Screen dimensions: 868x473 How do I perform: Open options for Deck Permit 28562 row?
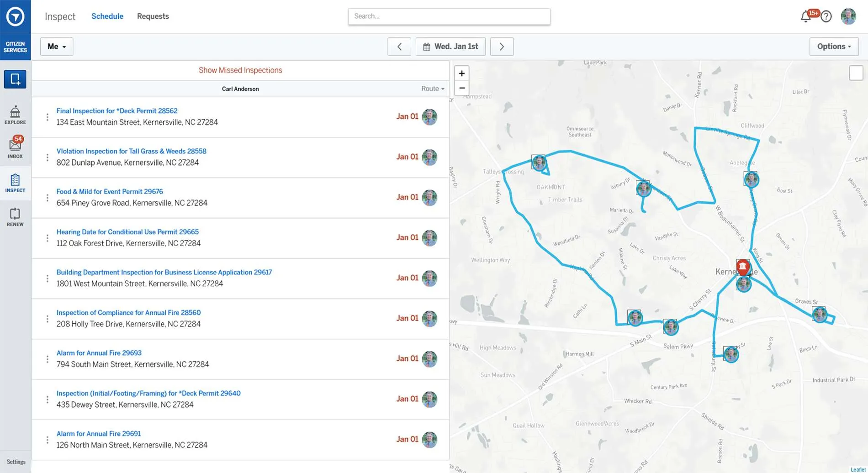point(47,117)
